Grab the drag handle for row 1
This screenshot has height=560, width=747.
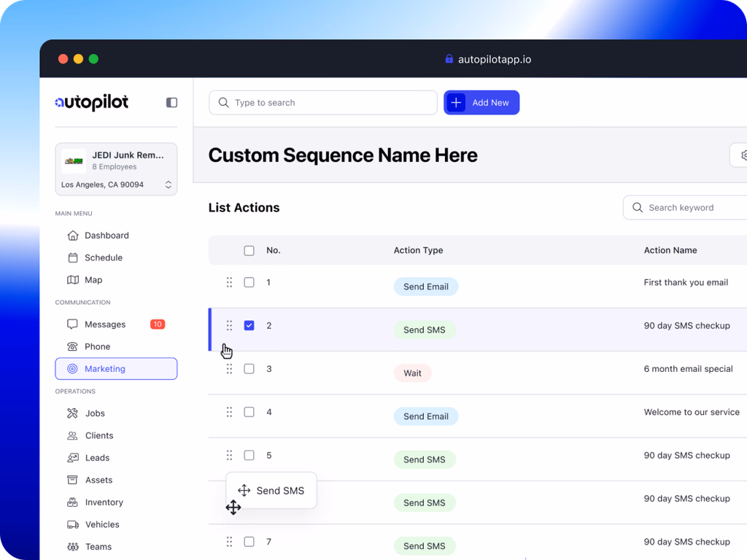pyautogui.click(x=229, y=282)
